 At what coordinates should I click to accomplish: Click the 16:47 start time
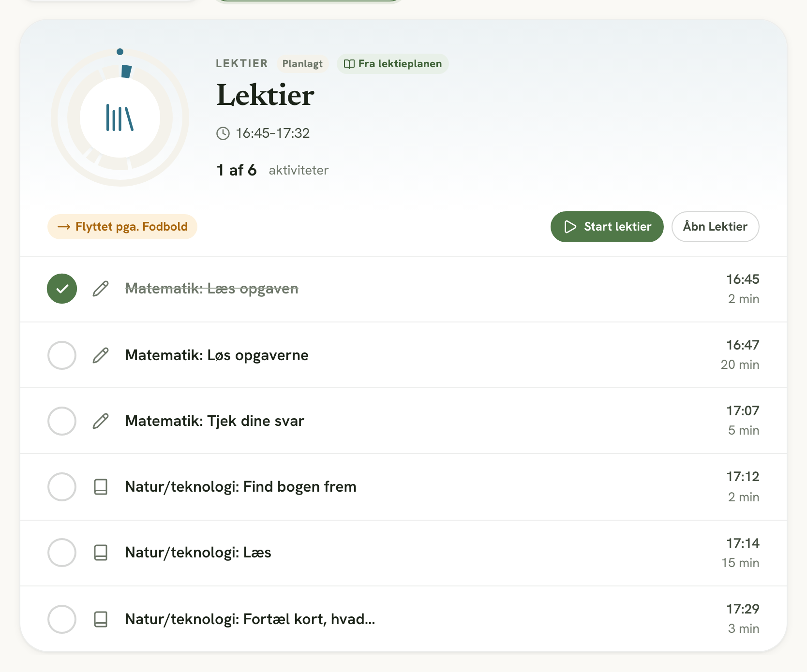(743, 345)
